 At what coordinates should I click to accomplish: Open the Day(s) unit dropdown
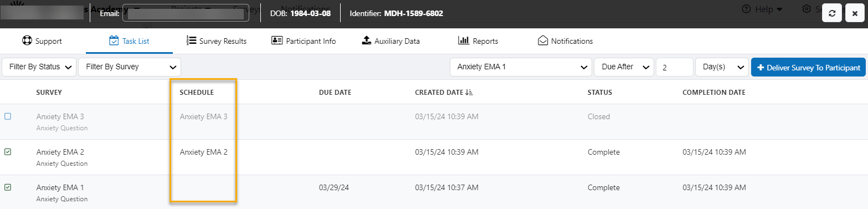click(722, 67)
